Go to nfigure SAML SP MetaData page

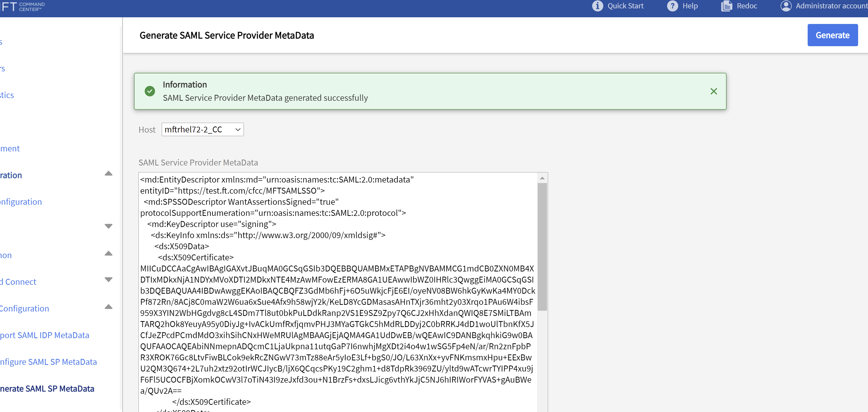click(48, 362)
